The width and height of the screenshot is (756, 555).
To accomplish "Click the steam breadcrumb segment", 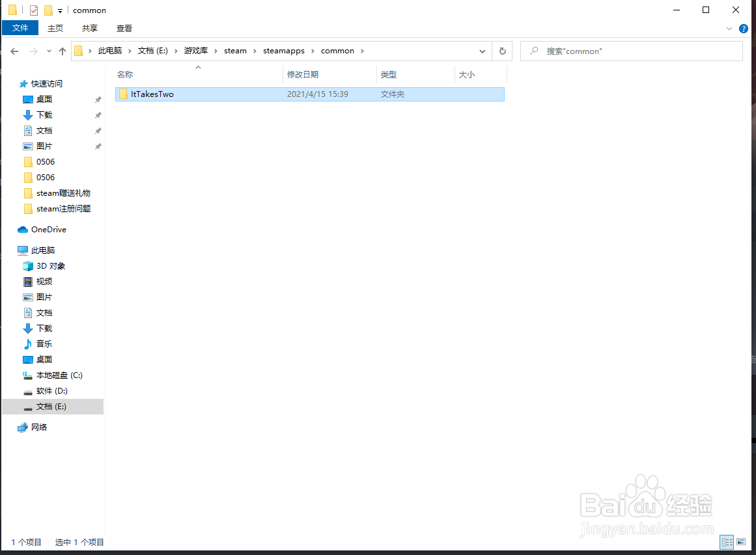I will point(235,51).
